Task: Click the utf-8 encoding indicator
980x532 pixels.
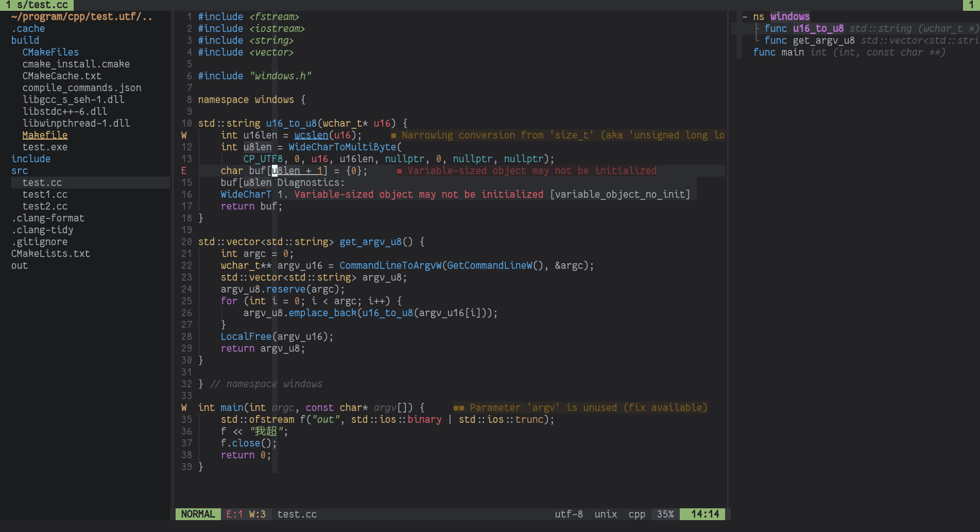Action: (x=569, y=514)
